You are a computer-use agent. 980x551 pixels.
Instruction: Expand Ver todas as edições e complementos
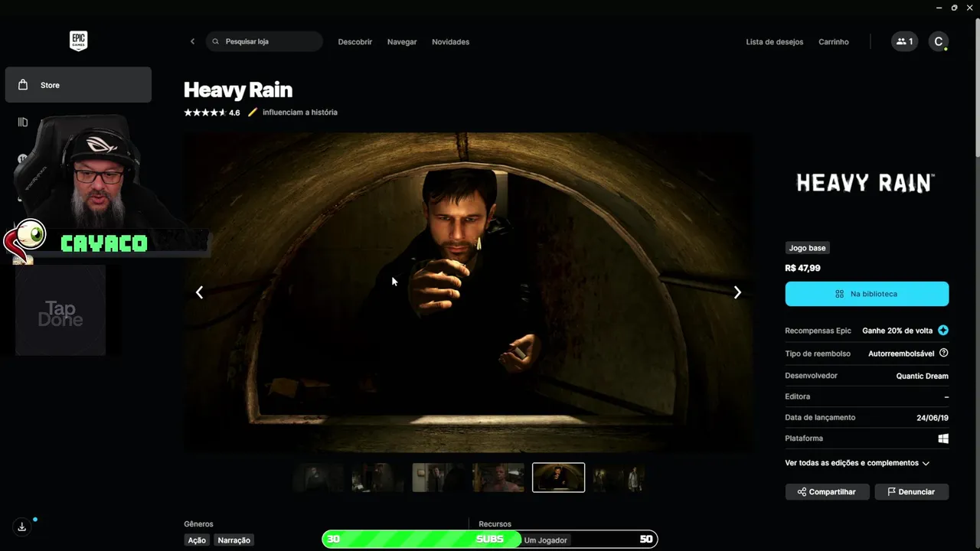(857, 463)
